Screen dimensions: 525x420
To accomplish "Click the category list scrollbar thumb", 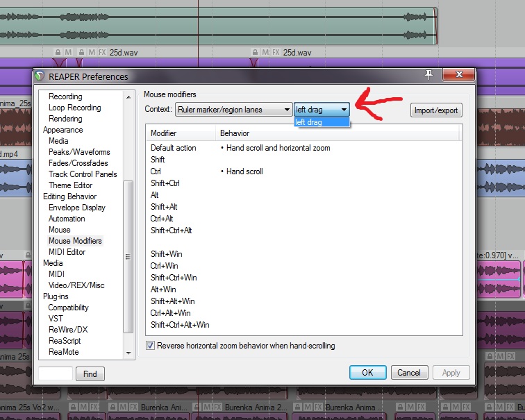I will 128,257.
